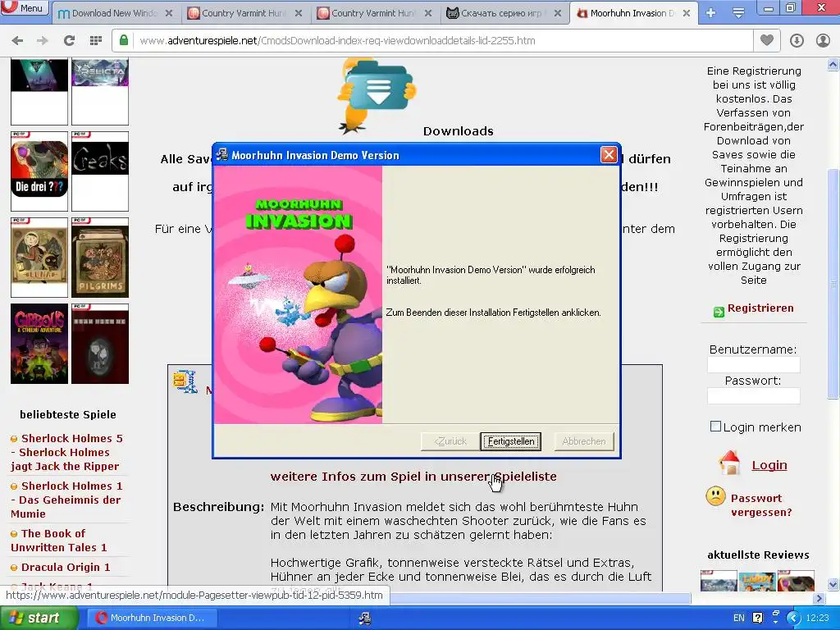The image size is (840, 630).
Task: Click the greyed Zurück button
Action: click(450, 441)
